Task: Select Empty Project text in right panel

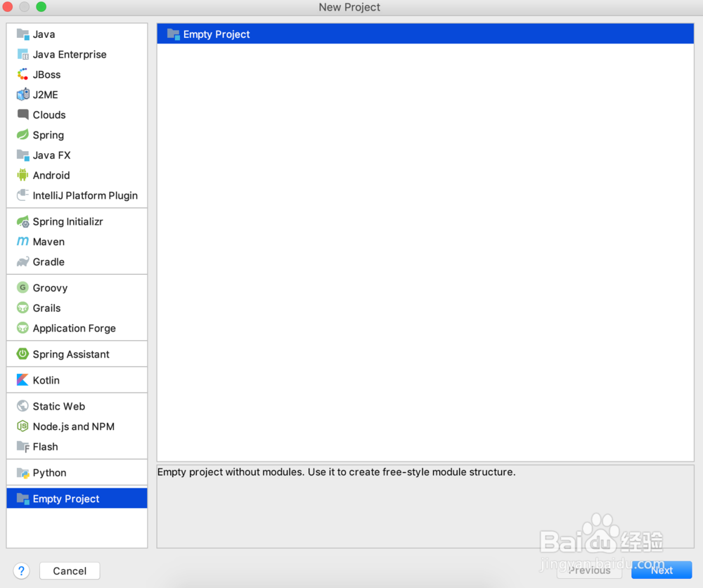Action: [217, 34]
